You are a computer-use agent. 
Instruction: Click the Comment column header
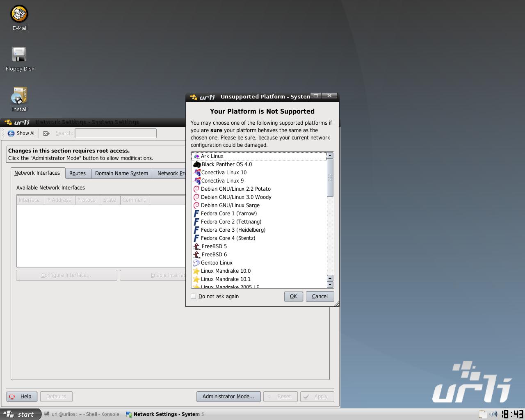pyautogui.click(x=134, y=200)
